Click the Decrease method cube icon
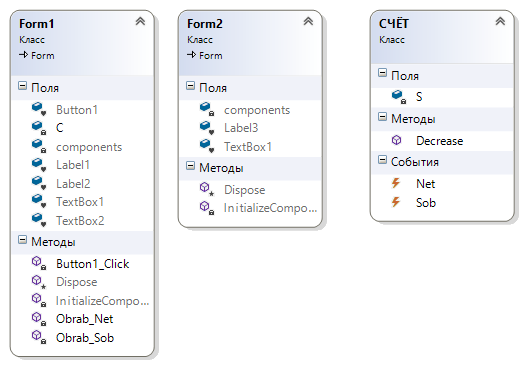Image resolution: width=523 pixels, height=365 pixels. [397, 140]
